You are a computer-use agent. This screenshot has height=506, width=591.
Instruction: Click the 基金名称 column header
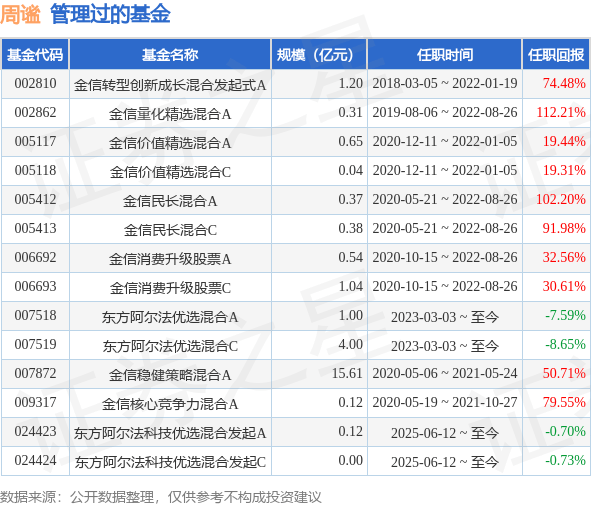(170, 55)
